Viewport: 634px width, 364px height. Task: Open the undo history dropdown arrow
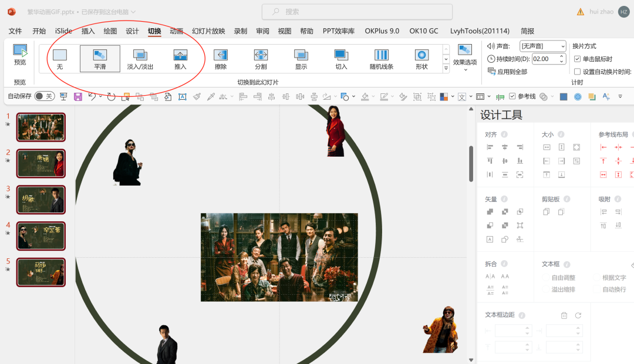click(100, 97)
